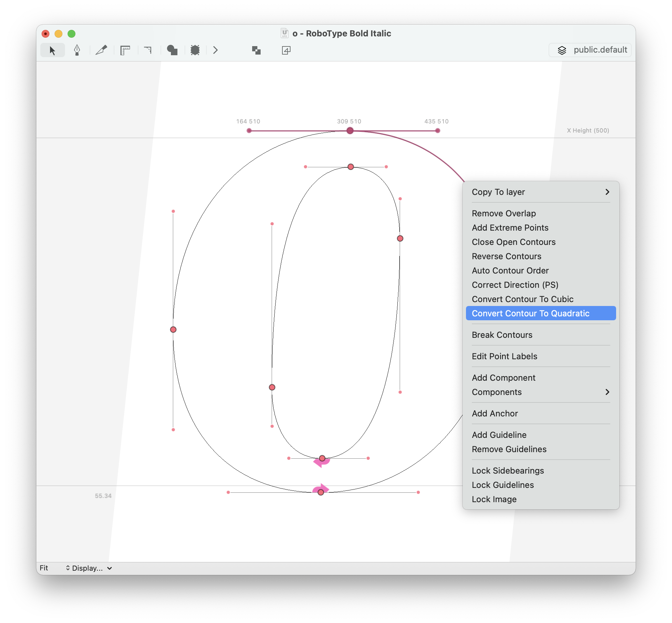This screenshot has height=623, width=672.
Task: Open the public.default layer dropdown
Action: (x=590, y=50)
